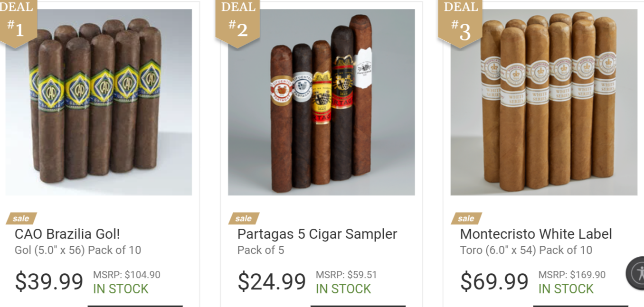Click the $39.99 price for CAO Brazilia
This screenshot has height=307, width=644.
[x=49, y=281]
